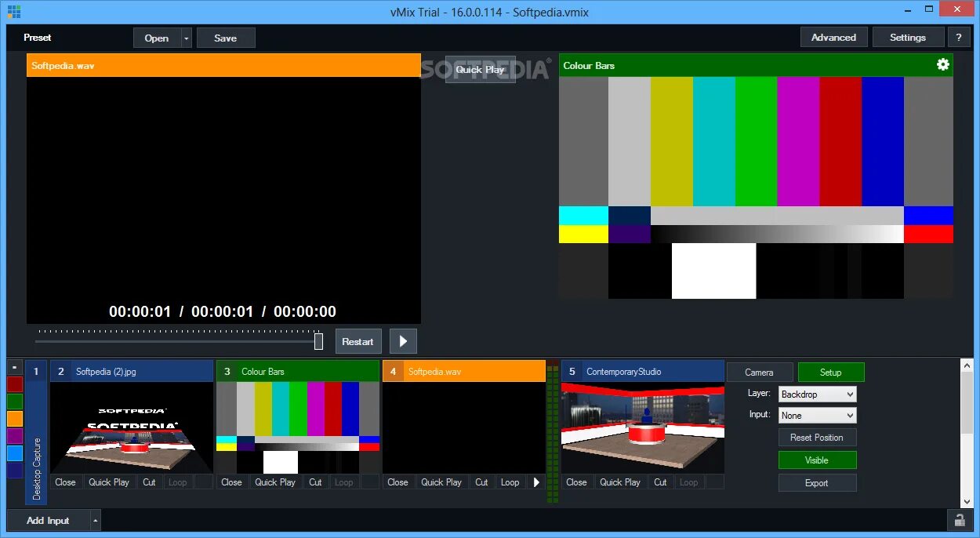The height and width of the screenshot is (538, 980).
Task: Click the small blank button on input 2
Action: tap(204, 482)
